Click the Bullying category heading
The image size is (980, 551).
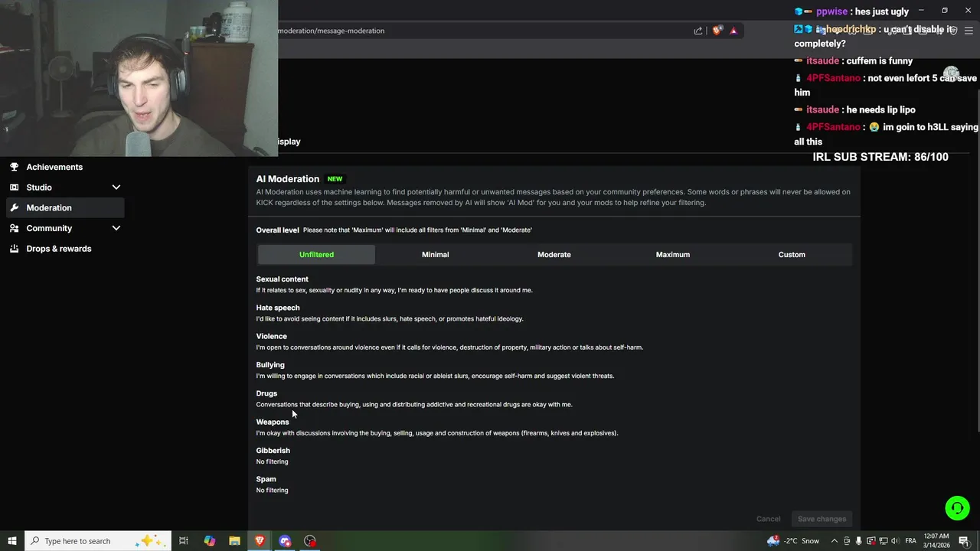(x=270, y=365)
